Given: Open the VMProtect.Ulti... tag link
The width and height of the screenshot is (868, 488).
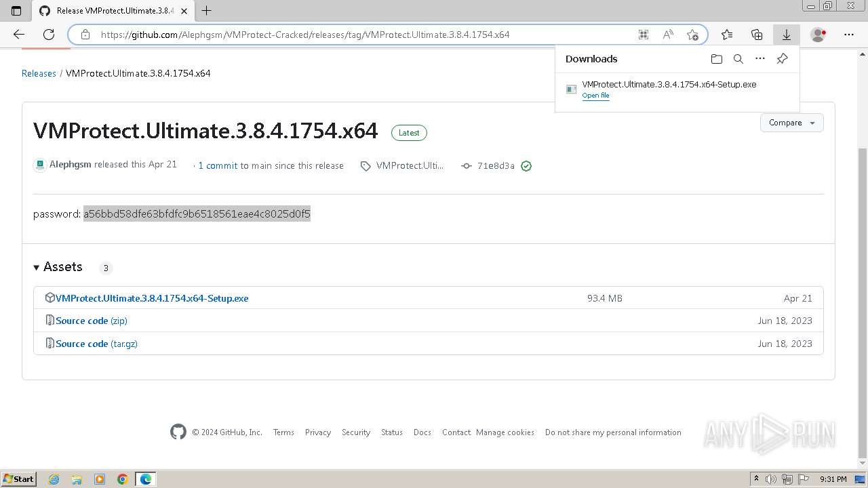Looking at the screenshot, I should (410, 165).
